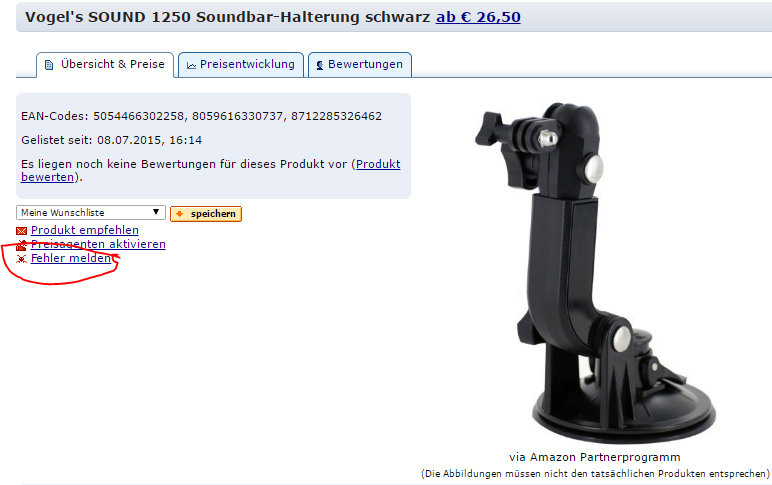Click the Produkt empfehlen link
Viewport: 772px width, 485px height.
85,230
